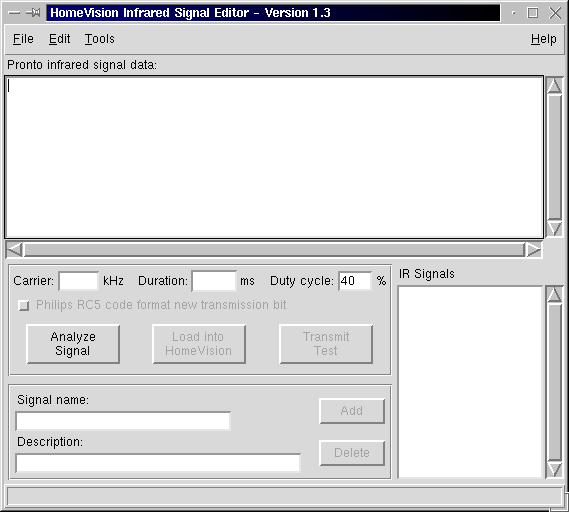Screen dimensions: 569x512
Task: Click the signal data horizontal scrollbar track
Action: pyautogui.click(x=274, y=250)
